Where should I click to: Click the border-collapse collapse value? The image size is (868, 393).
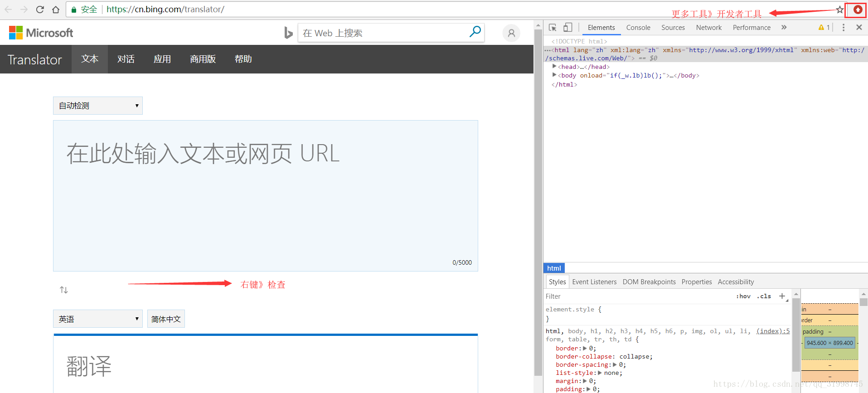coord(635,356)
